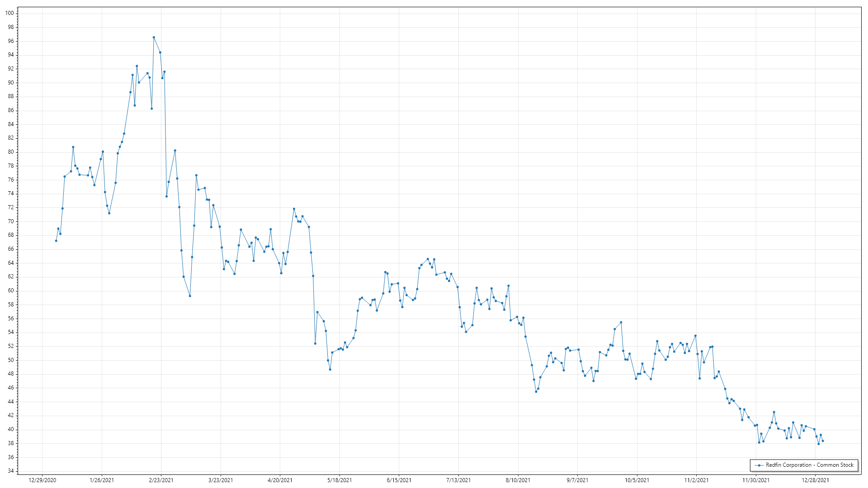Select the 4/20/2021 x-axis label
This screenshot has width=868, height=488.
click(280, 480)
